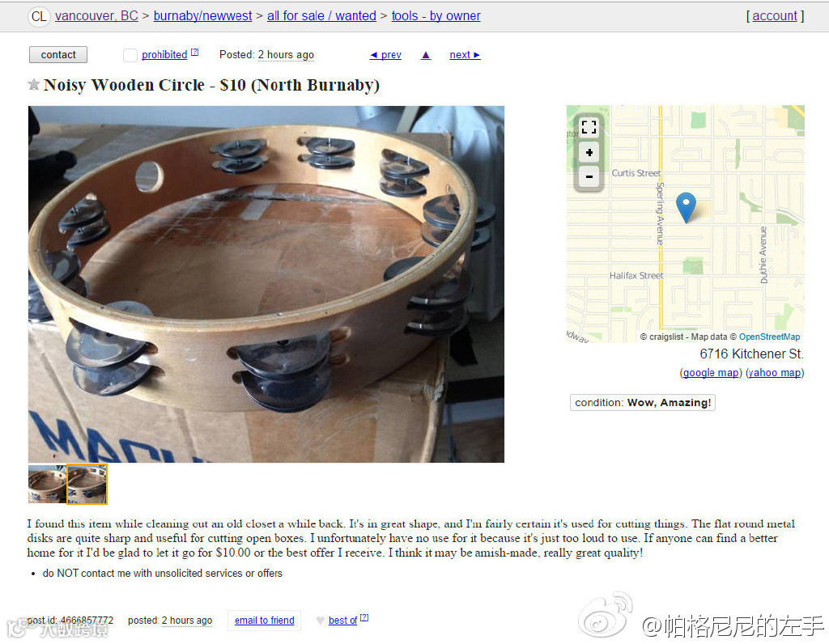Go to next posting
The height and width of the screenshot is (644, 829).
[x=465, y=55]
